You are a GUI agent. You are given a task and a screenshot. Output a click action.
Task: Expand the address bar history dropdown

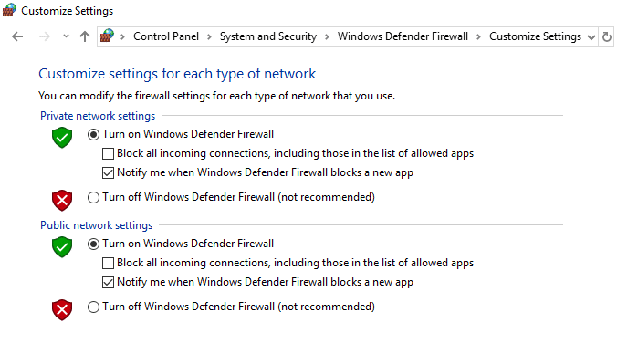pos(591,37)
